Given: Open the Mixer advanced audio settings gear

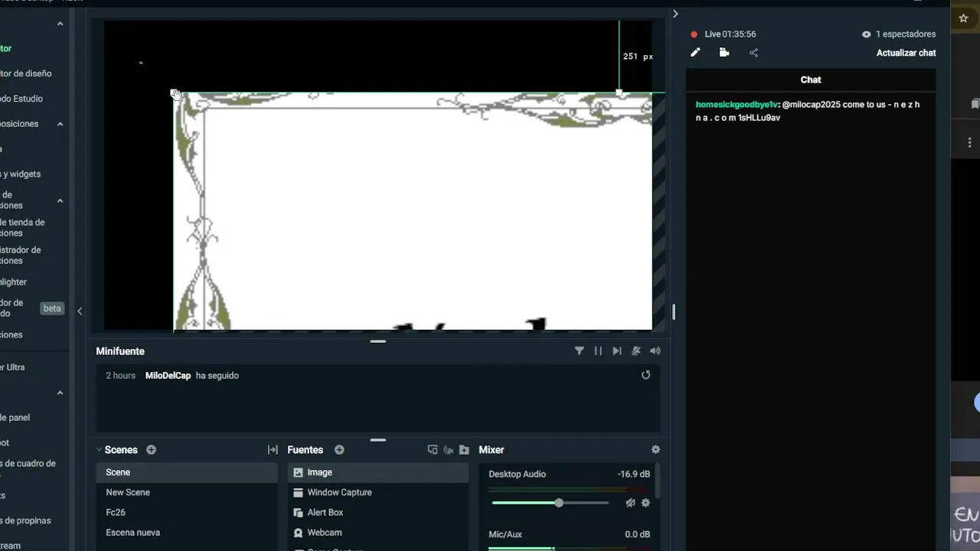Looking at the screenshot, I should click(x=655, y=450).
